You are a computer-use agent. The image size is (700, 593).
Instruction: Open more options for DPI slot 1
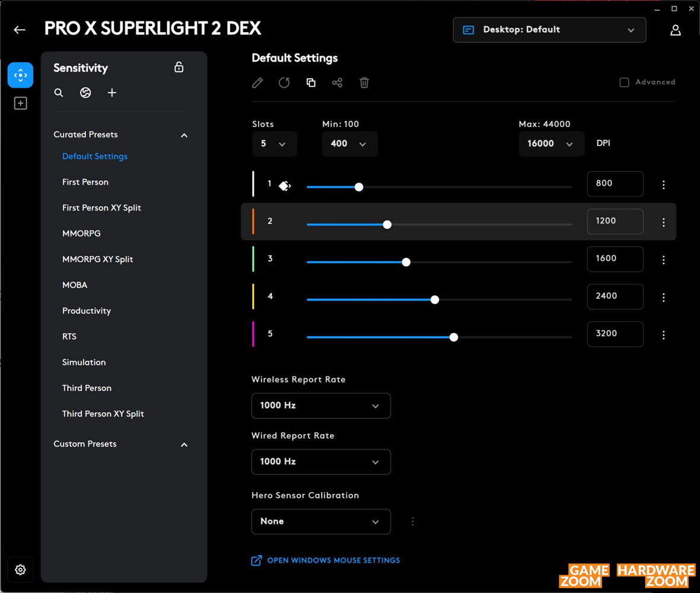coord(664,185)
